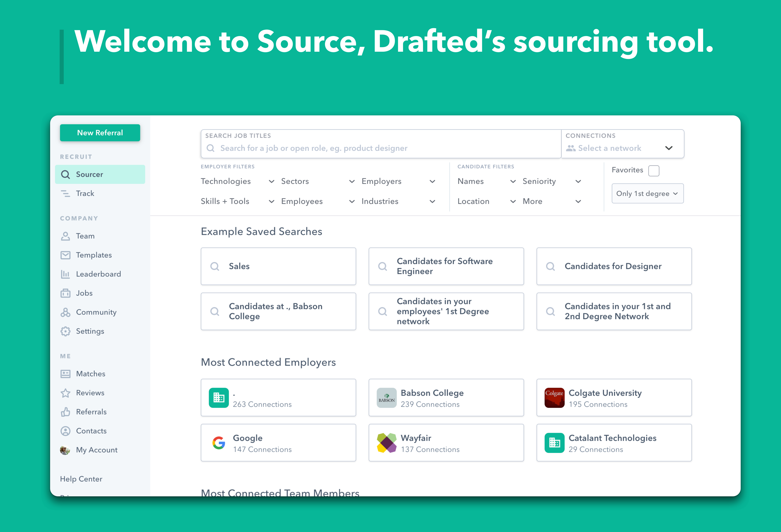
Task: Open the Community sidebar page
Action: point(100,312)
